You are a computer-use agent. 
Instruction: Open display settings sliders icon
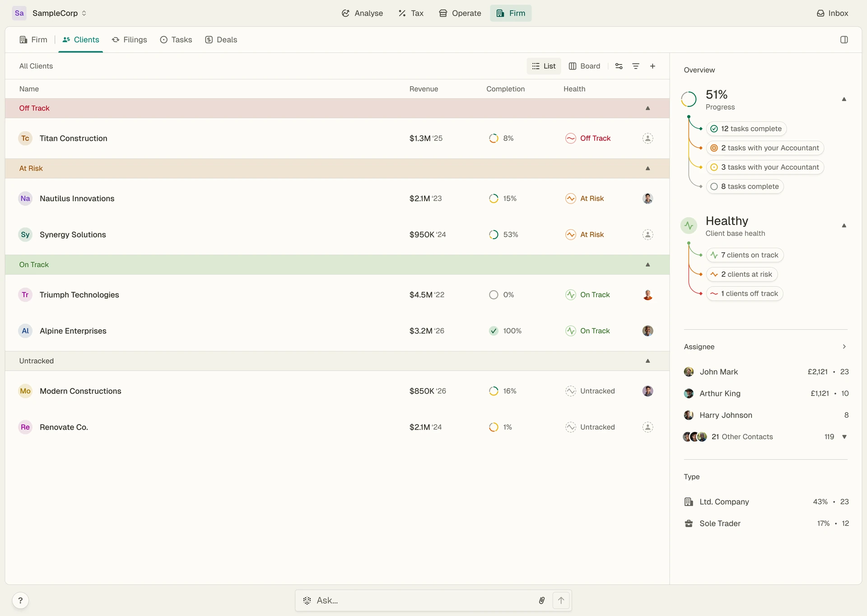point(619,66)
